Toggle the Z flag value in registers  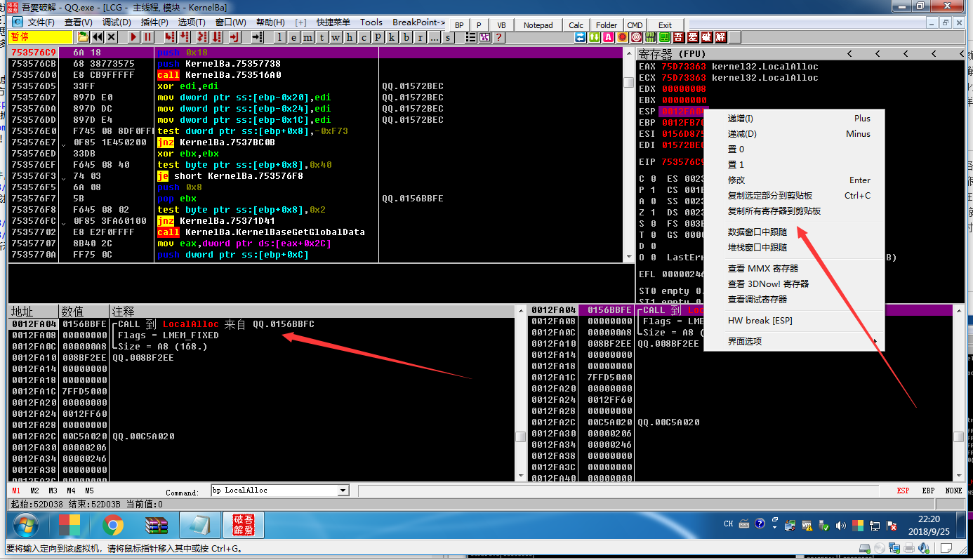pyautogui.click(x=653, y=213)
